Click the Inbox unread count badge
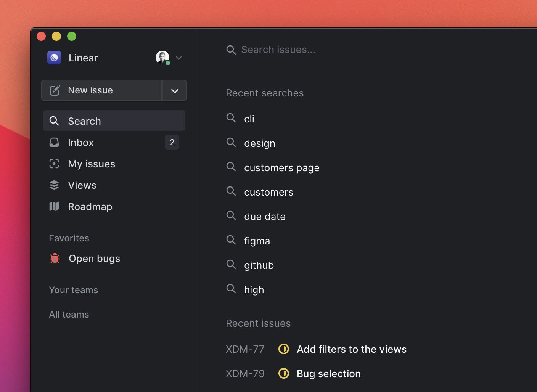 [172, 142]
